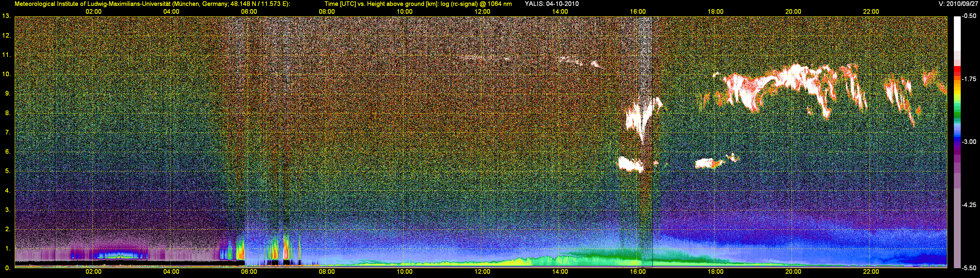980x278 pixels.
Task: Click the 1 km height axis label
Action: 7,249
